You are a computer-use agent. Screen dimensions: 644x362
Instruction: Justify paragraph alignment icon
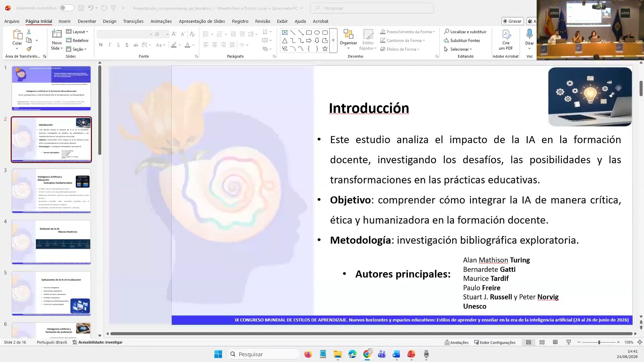(232, 45)
